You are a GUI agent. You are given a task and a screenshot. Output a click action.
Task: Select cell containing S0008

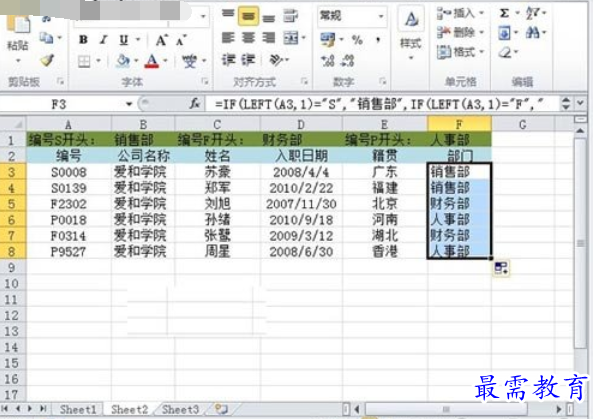(x=69, y=172)
